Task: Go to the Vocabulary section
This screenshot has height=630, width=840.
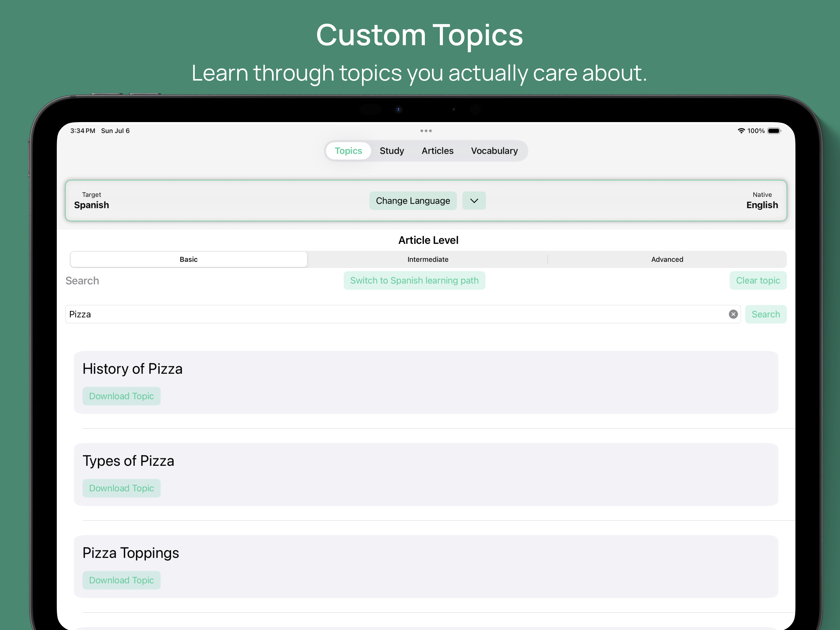Action: coord(494,151)
